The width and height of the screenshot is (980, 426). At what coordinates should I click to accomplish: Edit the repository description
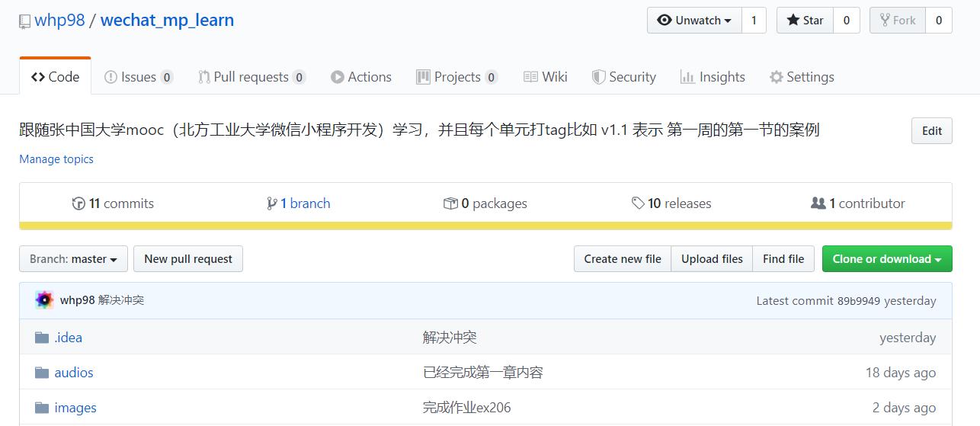(x=931, y=131)
